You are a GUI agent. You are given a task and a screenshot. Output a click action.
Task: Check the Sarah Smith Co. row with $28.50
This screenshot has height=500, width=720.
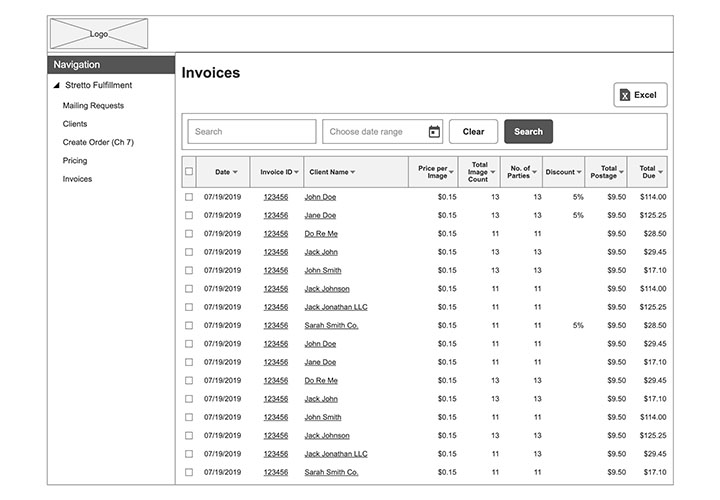pyautogui.click(x=189, y=326)
